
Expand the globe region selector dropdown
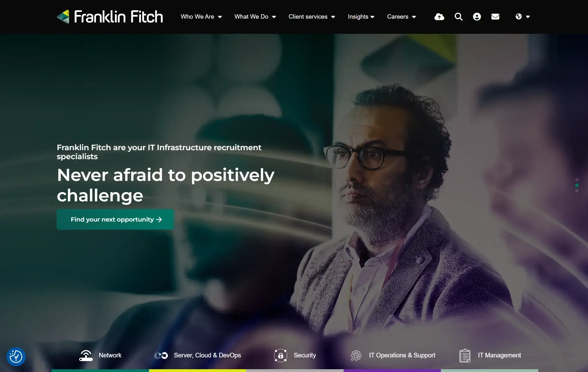pos(522,17)
